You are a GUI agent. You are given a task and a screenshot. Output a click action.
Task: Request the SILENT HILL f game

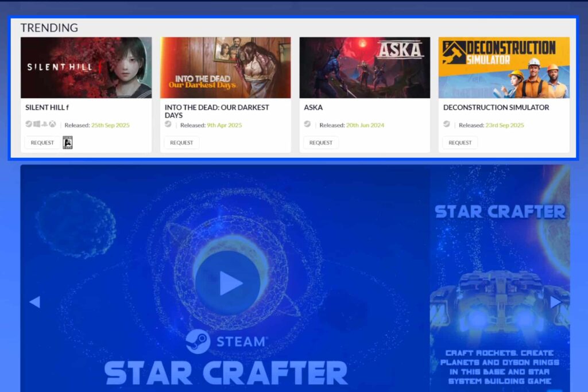42,143
